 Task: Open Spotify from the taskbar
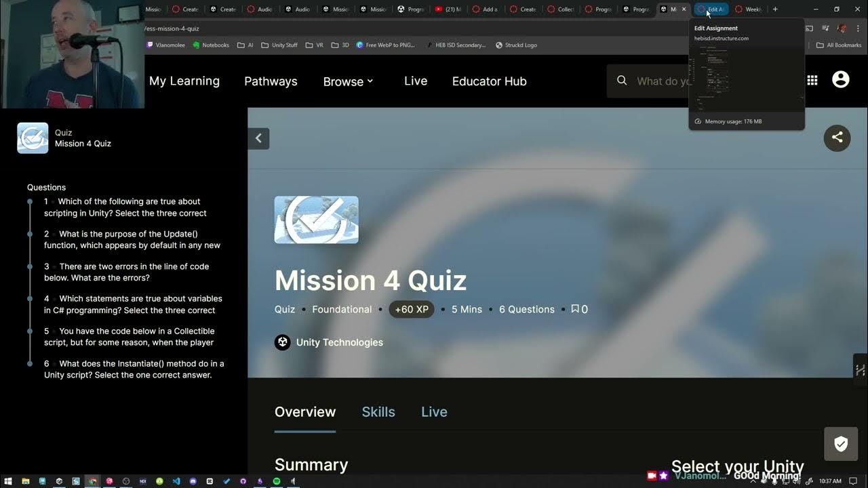pyautogui.click(x=277, y=481)
